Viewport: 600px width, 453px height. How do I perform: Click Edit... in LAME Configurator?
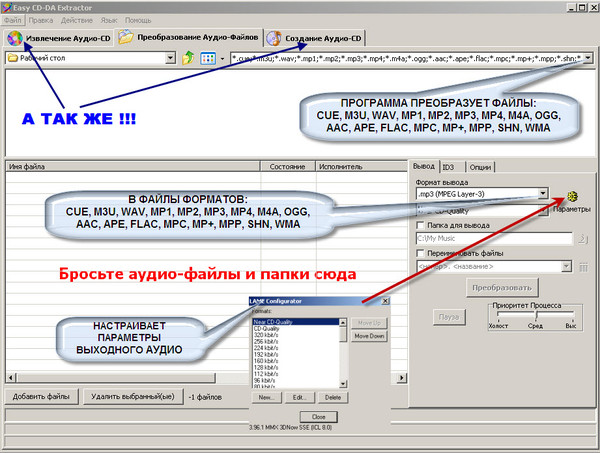[299, 398]
